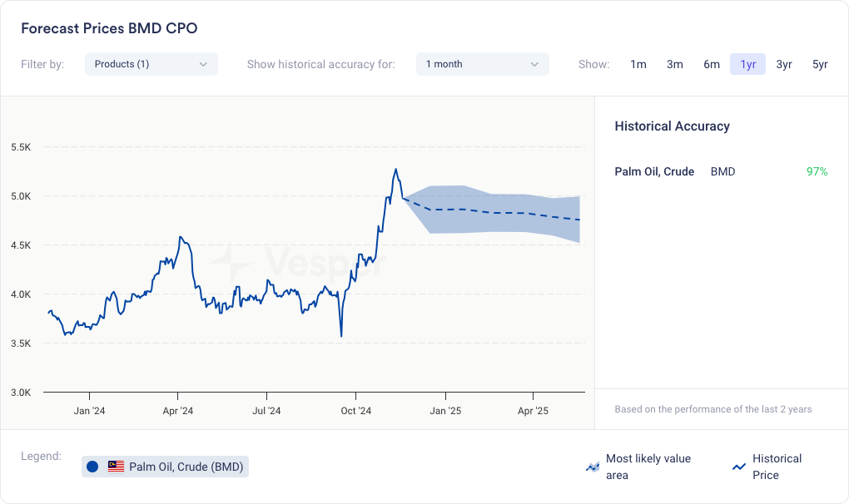This screenshot has width=849, height=504.
Task: Click the blue circle legend marker
Action: (92, 467)
